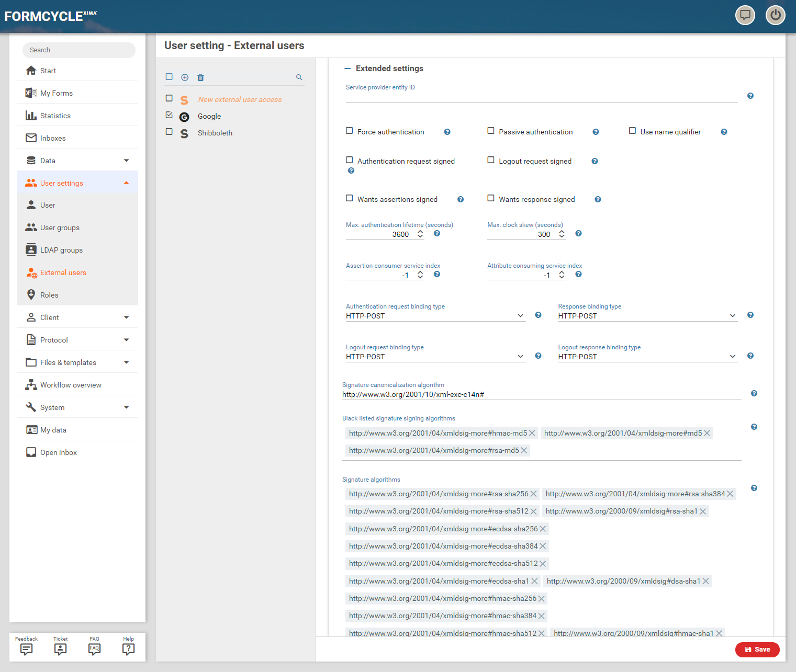Enable Force authentication checkbox
Image resolution: width=796 pixels, height=672 pixels.
350,131
